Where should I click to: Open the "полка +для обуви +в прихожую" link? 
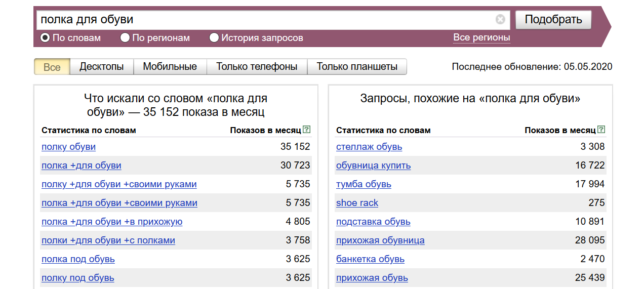(112, 222)
